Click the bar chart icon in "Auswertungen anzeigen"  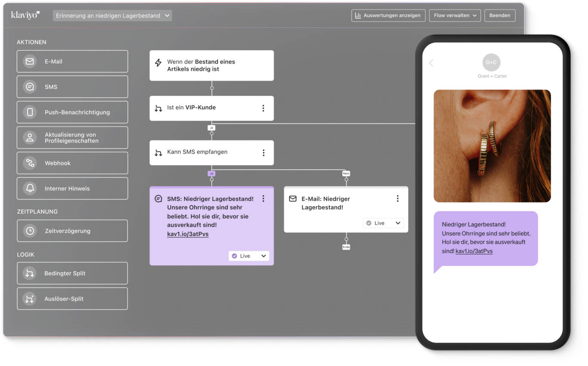tap(358, 15)
